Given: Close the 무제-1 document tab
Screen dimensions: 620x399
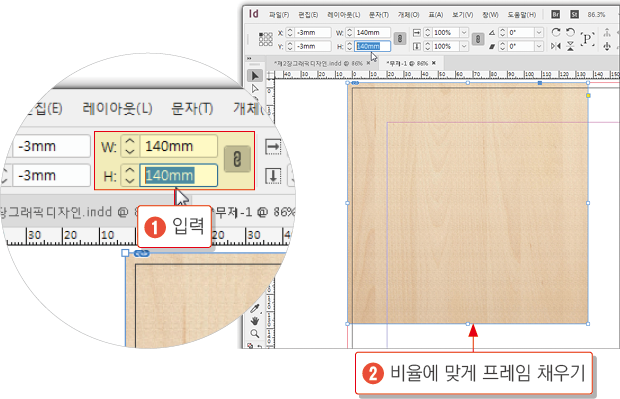Looking at the screenshot, I should (434, 63).
